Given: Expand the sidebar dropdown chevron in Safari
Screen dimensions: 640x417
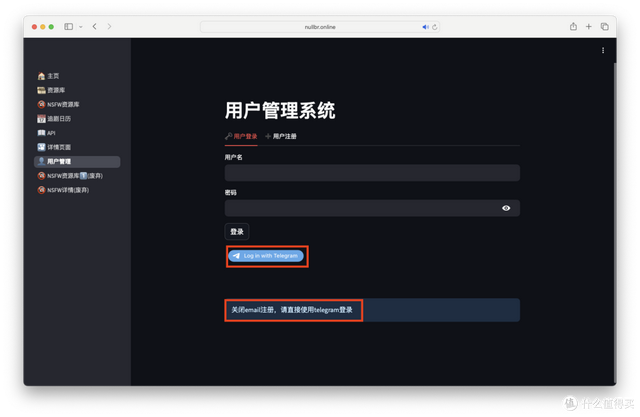Looking at the screenshot, I should (x=81, y=27).
